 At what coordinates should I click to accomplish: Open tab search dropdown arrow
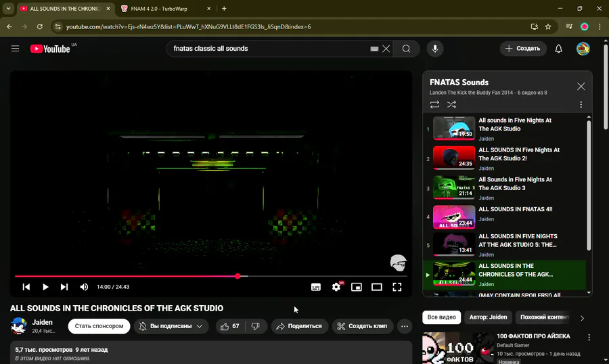(x=8, y=9)
